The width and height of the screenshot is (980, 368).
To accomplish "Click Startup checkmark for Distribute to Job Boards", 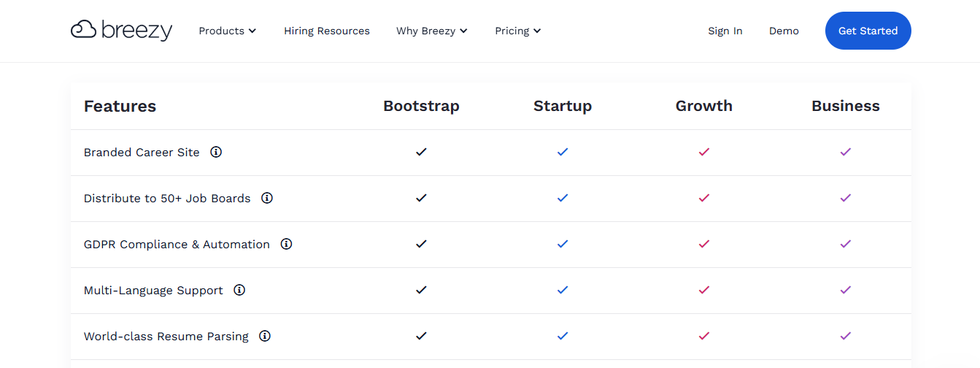I will click(x=563, y=198).
